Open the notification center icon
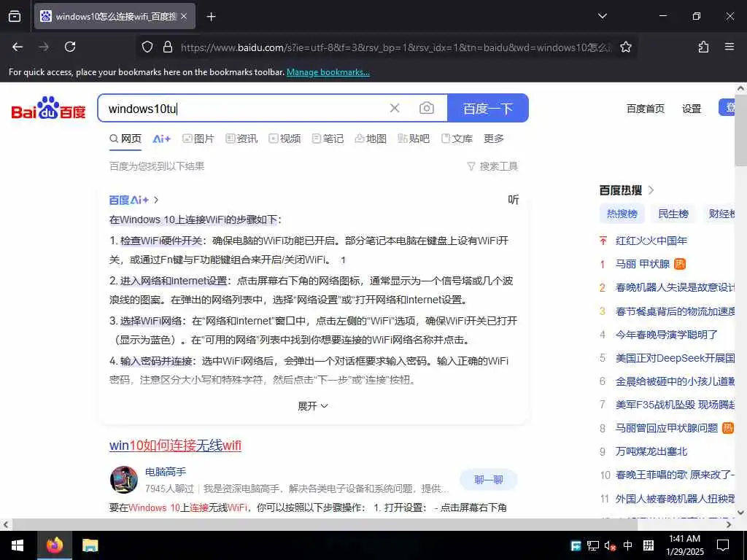This screenshot has height=560, width=747. (723, 545)
